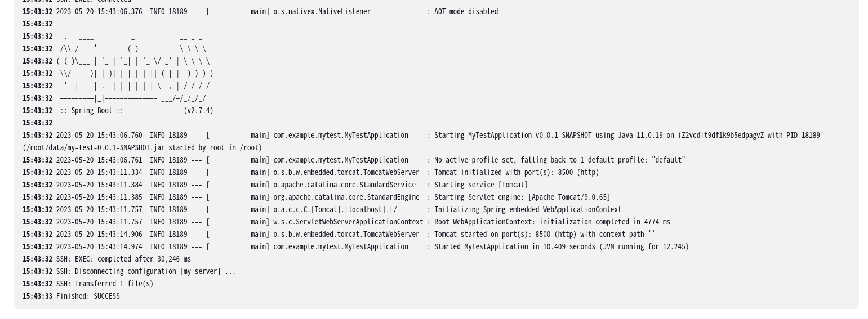The height and width of the screenshot is (319, 868).
Task: Click the "SSH: EXEC: completed after 30,246 ms" line
Action: pos(123,259)
